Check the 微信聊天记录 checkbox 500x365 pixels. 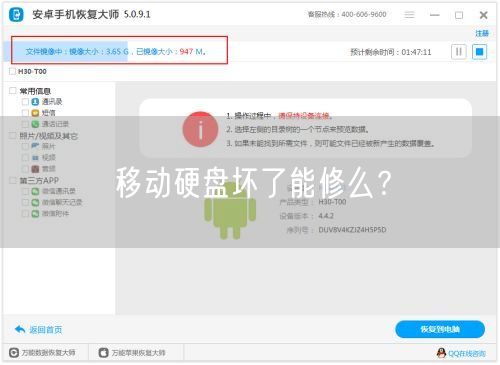coord(25,202)
